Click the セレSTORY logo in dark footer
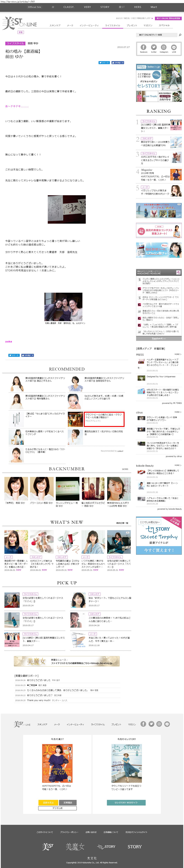 [x=106, y=846]
